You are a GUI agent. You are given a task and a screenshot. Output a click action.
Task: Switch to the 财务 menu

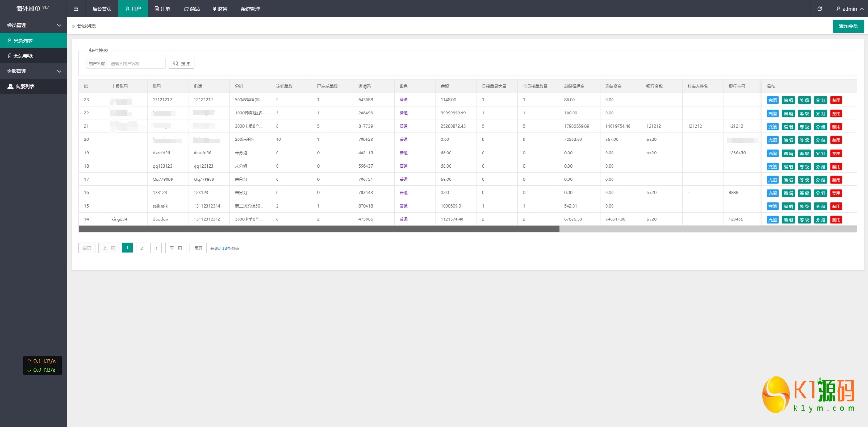coord(220,9)
